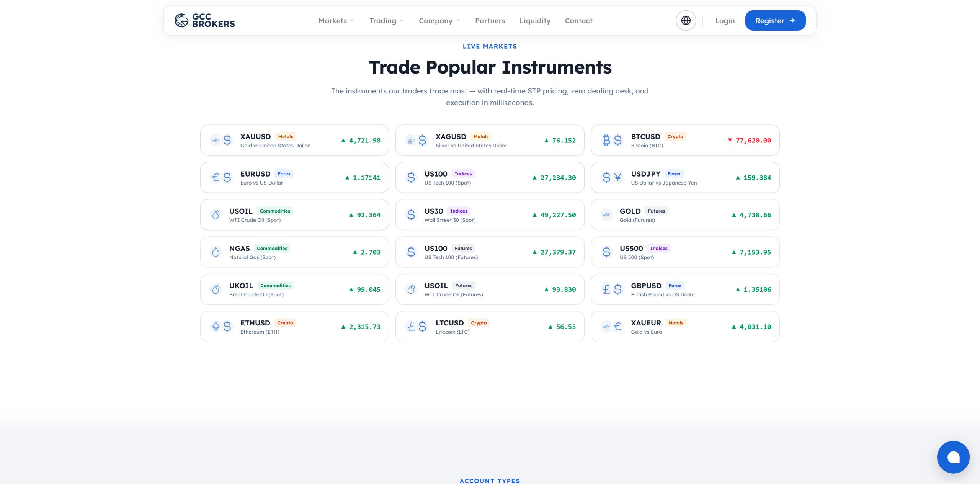
Task: Click the GOLD Futures tag
Action: tap(657, 211)
